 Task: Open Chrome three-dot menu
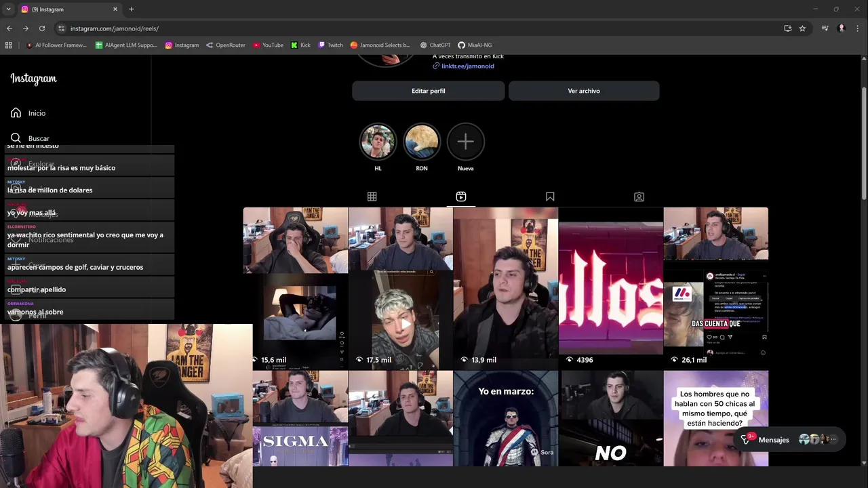click(858, 28)
